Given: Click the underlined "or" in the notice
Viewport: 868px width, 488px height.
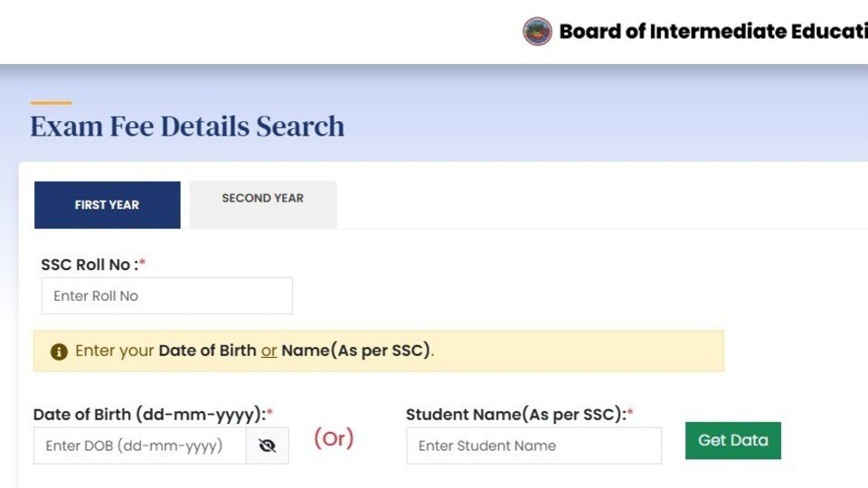Looking at the screenshot, I should pos(269,351).
